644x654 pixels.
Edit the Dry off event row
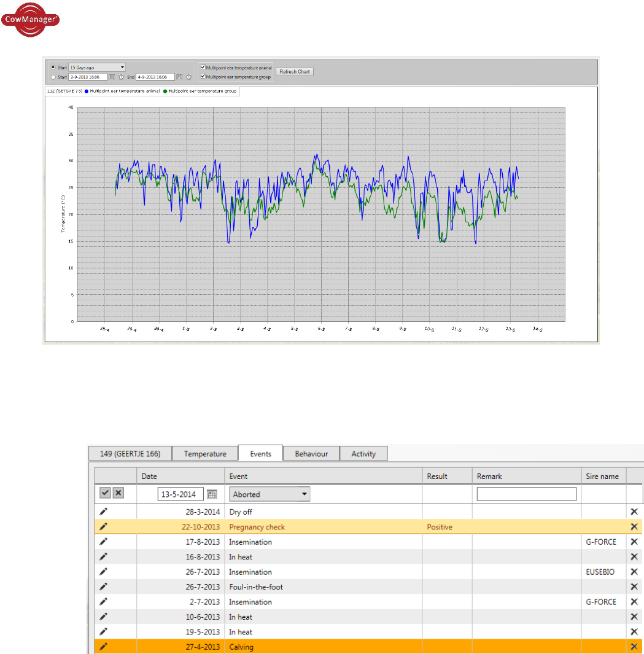pos(103,512)
